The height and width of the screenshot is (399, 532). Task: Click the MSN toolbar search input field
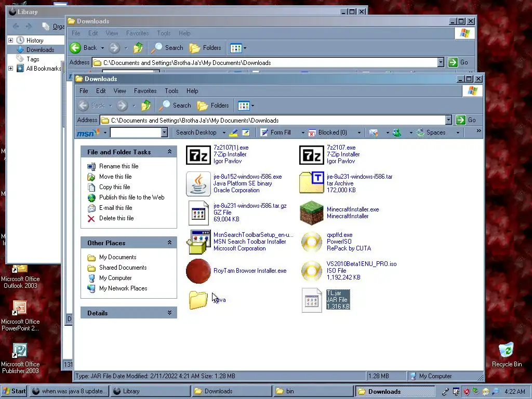click(136, 132)
